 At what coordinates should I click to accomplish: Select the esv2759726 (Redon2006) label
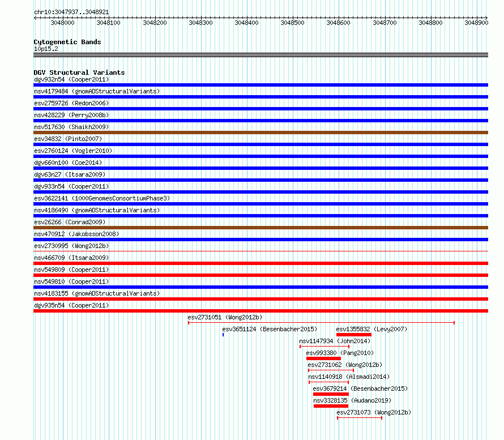click(x=71, y=103)
